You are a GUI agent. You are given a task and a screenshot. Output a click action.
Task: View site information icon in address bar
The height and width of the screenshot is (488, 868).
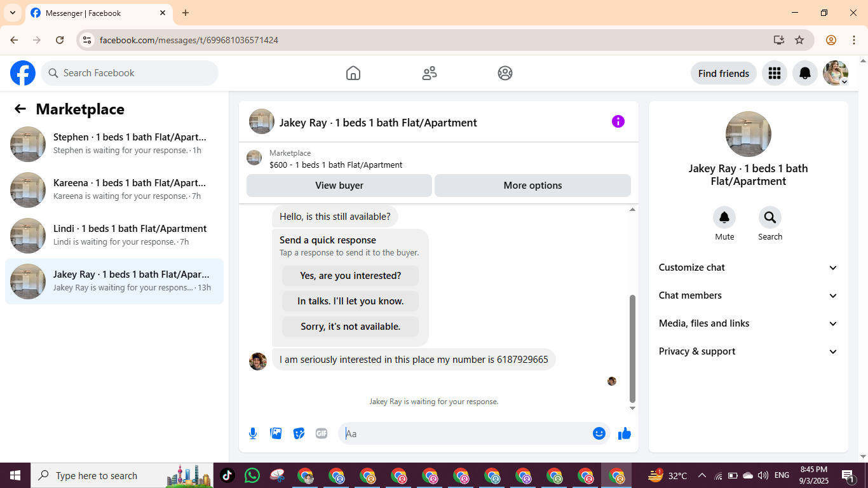coord(87,40)
